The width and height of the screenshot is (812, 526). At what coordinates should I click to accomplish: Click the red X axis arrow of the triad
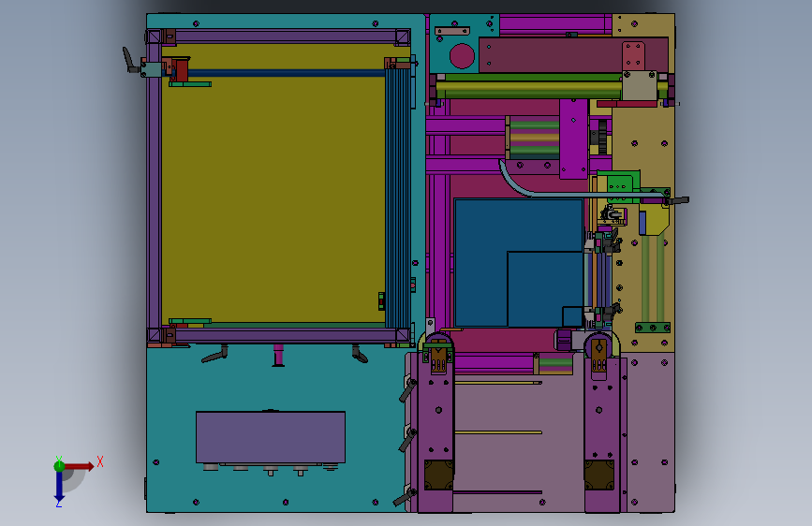pos(81,466)
